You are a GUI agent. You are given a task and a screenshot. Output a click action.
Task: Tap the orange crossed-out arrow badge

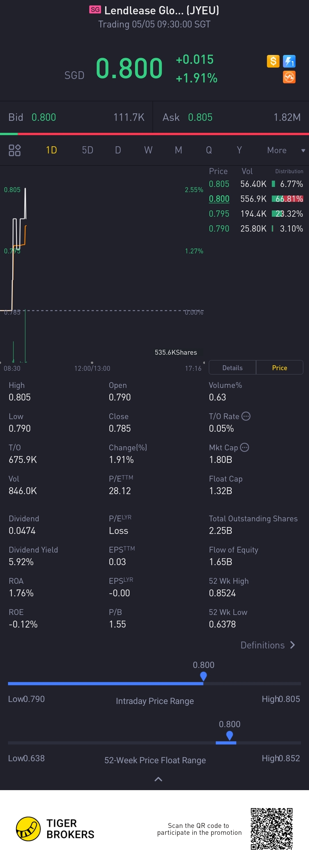click(x=289, y=77)
